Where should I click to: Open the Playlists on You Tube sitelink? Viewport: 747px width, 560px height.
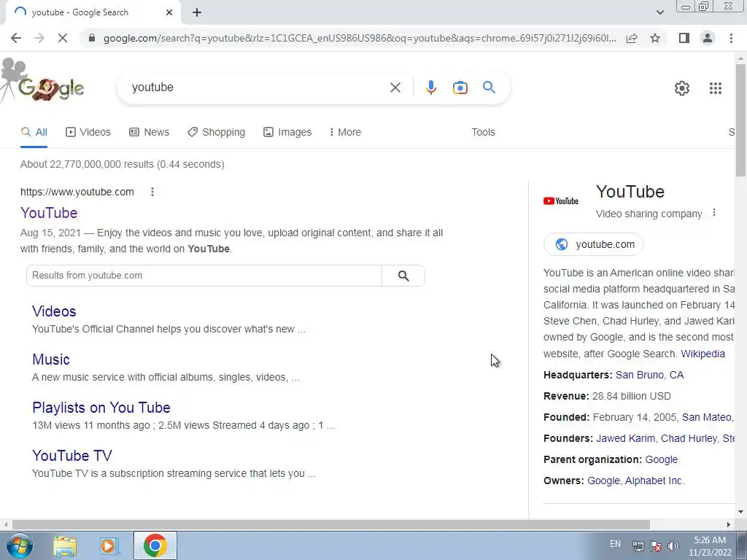tap(101, 408)
